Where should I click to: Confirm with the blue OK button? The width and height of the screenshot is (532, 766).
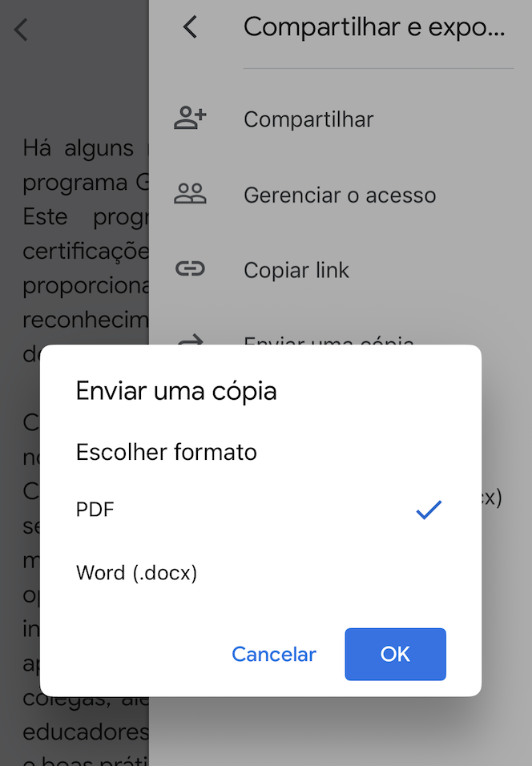pyautogui.click(x=395, y=654)
